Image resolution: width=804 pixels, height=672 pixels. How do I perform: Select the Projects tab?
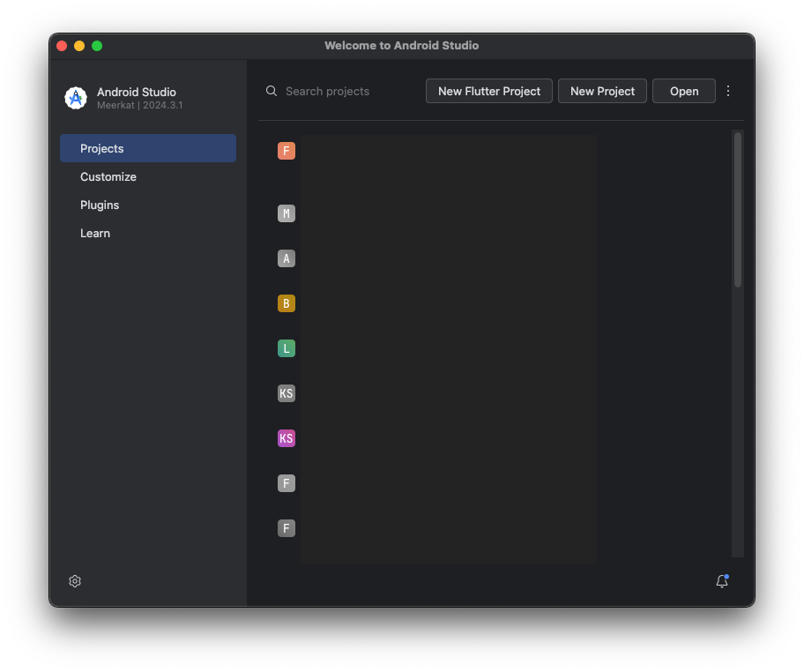(148, 148)
